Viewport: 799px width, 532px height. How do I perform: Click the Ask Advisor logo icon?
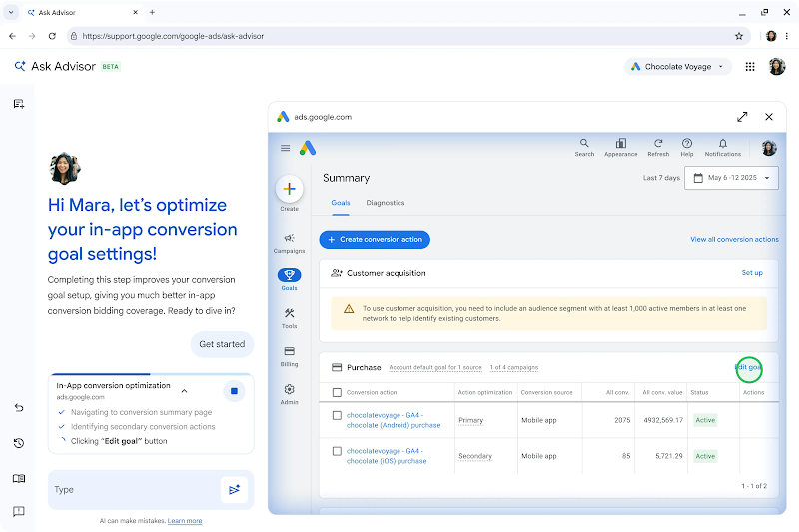20,66
